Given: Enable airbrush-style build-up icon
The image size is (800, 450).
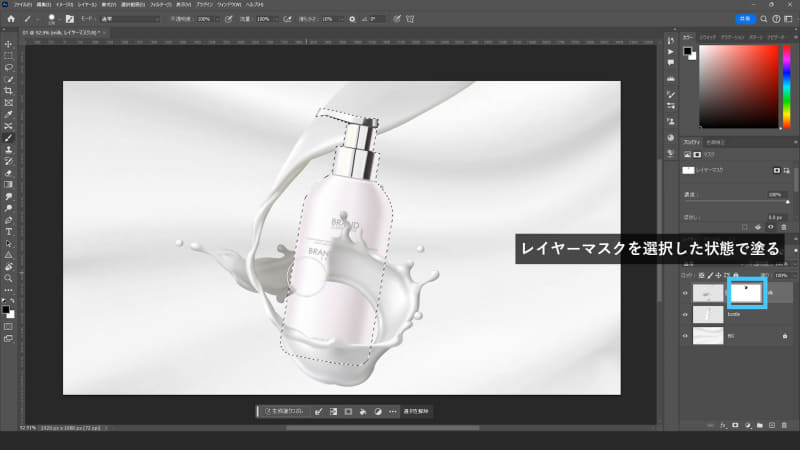Looking at the screenshot, I should coord(288,19).
